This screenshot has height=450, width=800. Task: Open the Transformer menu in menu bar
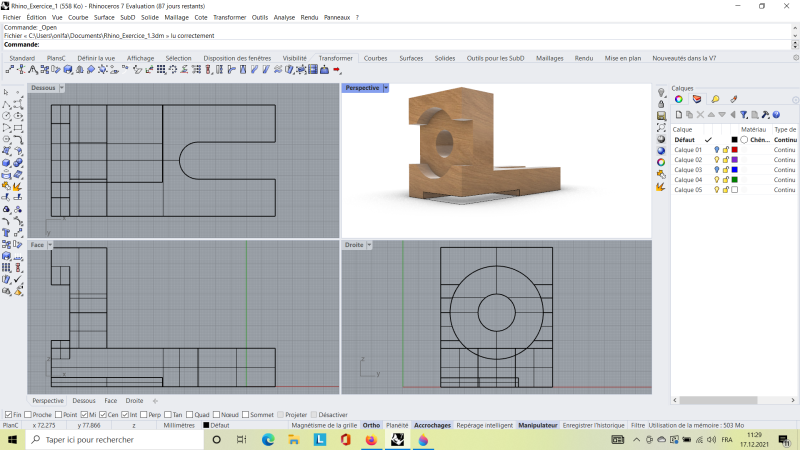click(229, 17)
